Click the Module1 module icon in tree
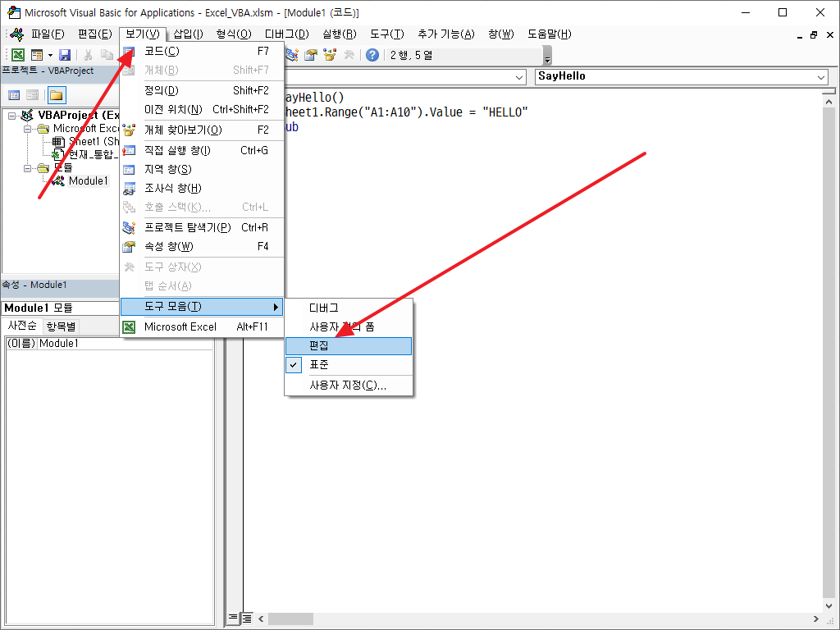 pos(58,181)
